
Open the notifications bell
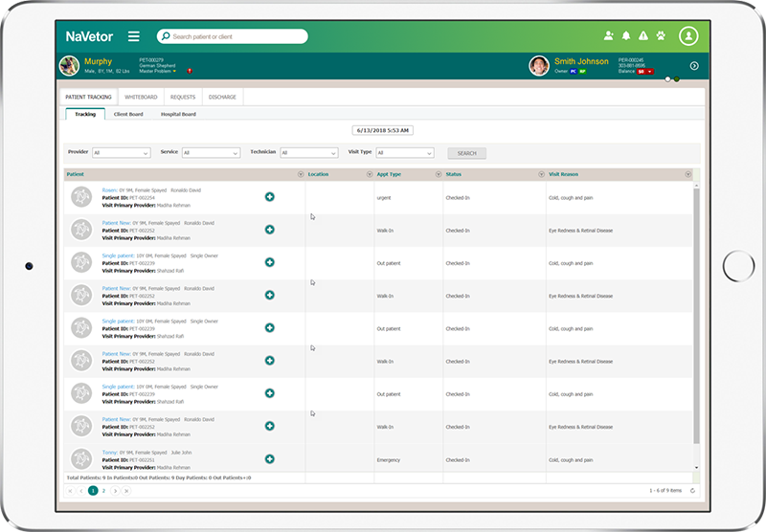[626, 35]
